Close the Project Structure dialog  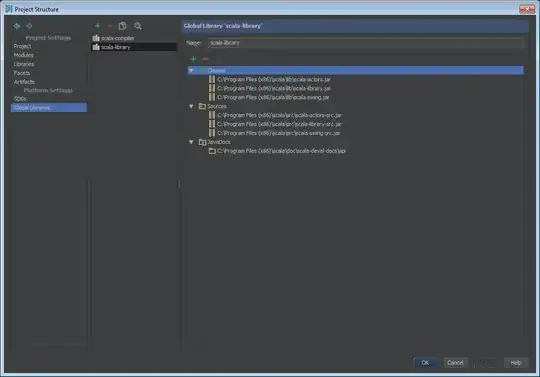[527, 9]
